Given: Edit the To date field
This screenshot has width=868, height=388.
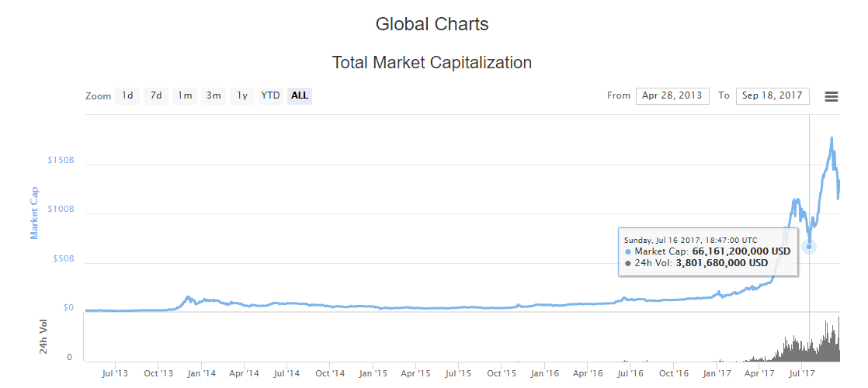Looking at the screenshot, I should point(773,95).
